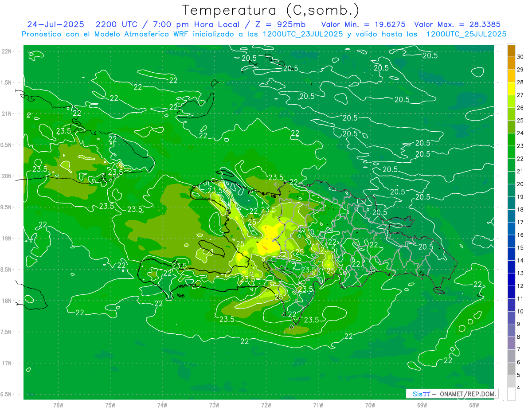532x411 pixels.
Task: Click the colorbar scale label '20'
Action: pyautogui.click(x=520, y=184)
